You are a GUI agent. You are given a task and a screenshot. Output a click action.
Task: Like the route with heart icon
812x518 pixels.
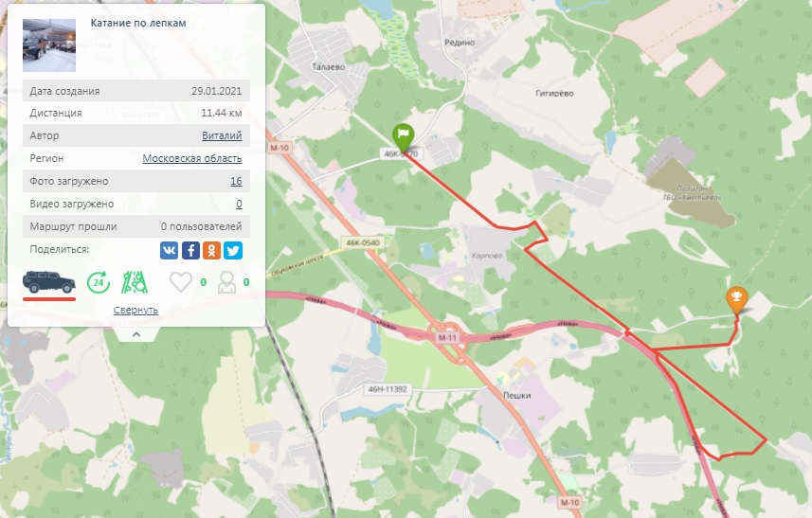[x=181, y=282]
